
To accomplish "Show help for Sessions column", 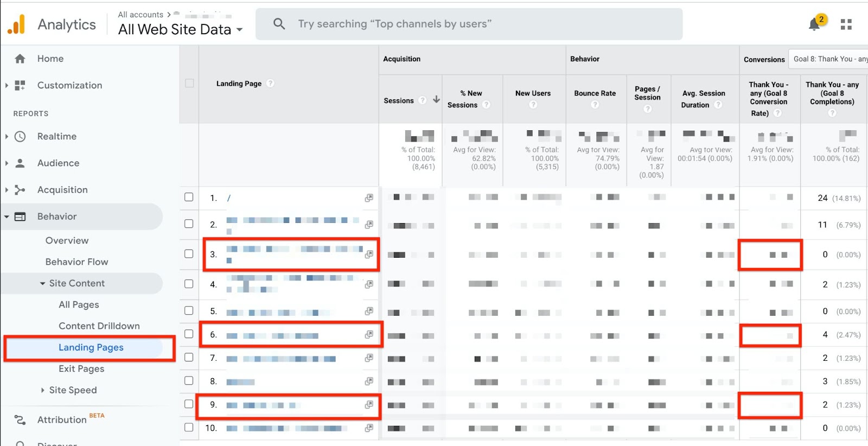I will point(422,100).
